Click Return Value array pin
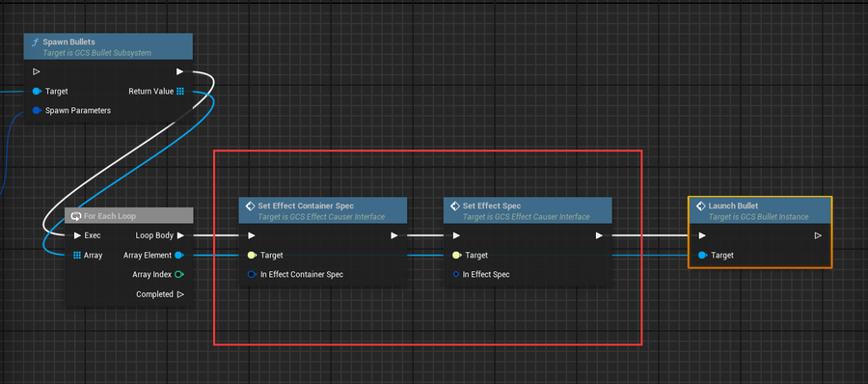The height and width of the screenshot is (384, 868). [180, 91]
